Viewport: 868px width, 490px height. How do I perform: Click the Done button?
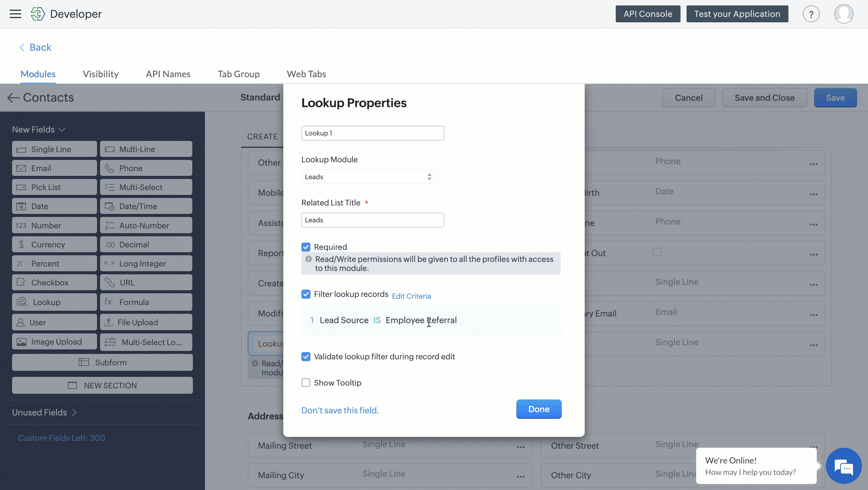click(539, 409)
